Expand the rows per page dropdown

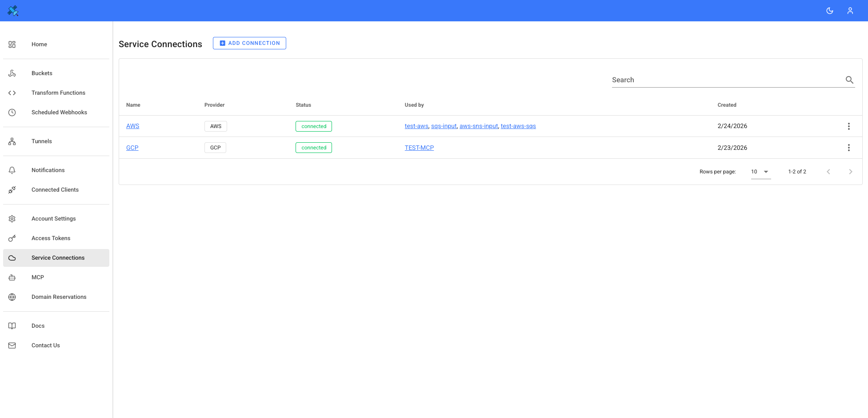[x=760, y=172]
